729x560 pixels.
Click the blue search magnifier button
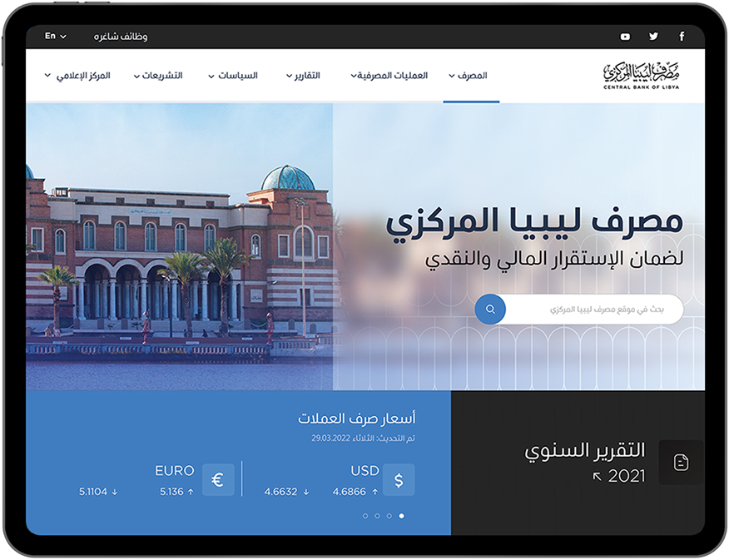(490, 309)
